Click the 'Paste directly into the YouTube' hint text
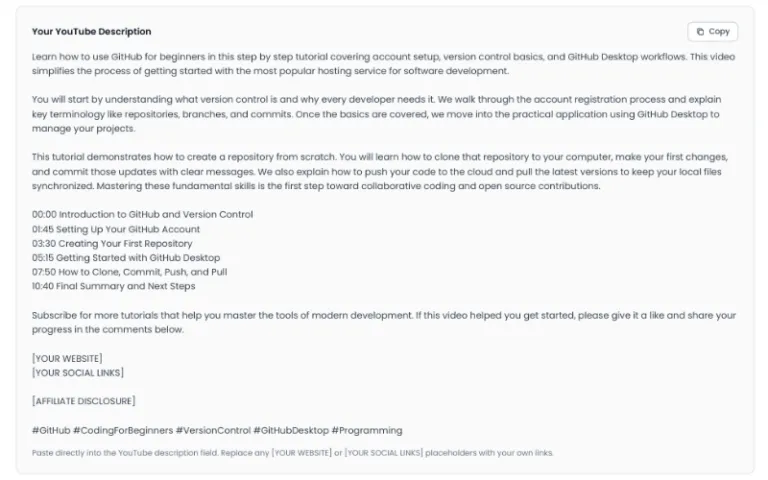Viewport: 768px width, 480px height. click(x=292, y=453)
